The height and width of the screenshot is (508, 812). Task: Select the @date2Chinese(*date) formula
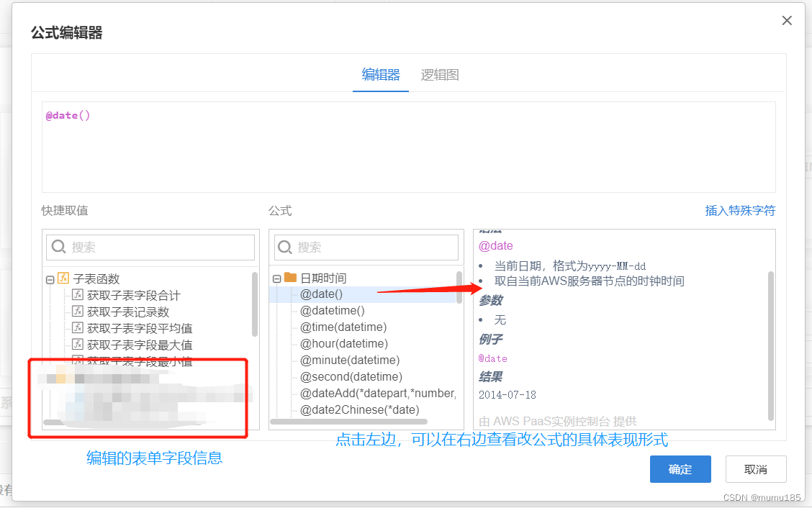pos(359,410)
